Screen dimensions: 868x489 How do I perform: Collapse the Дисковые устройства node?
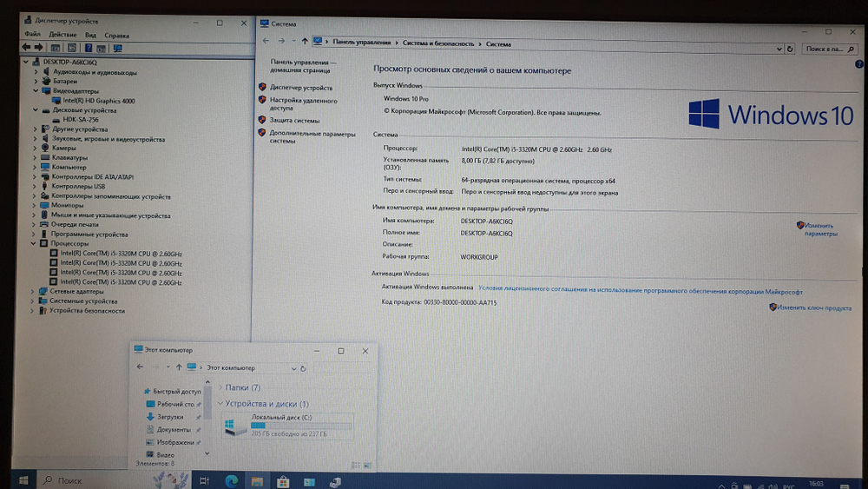pyautogui.click(x=36, y=110)
